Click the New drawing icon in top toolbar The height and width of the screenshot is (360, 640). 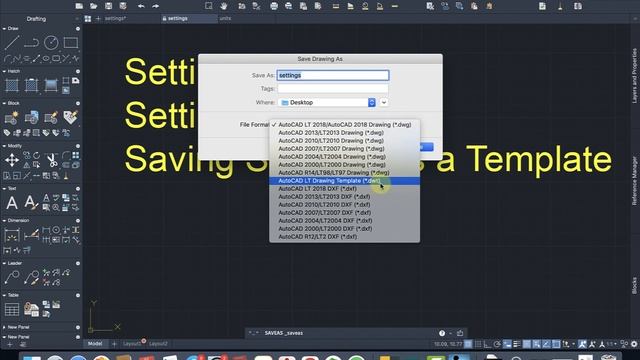(x=79, y=6)
